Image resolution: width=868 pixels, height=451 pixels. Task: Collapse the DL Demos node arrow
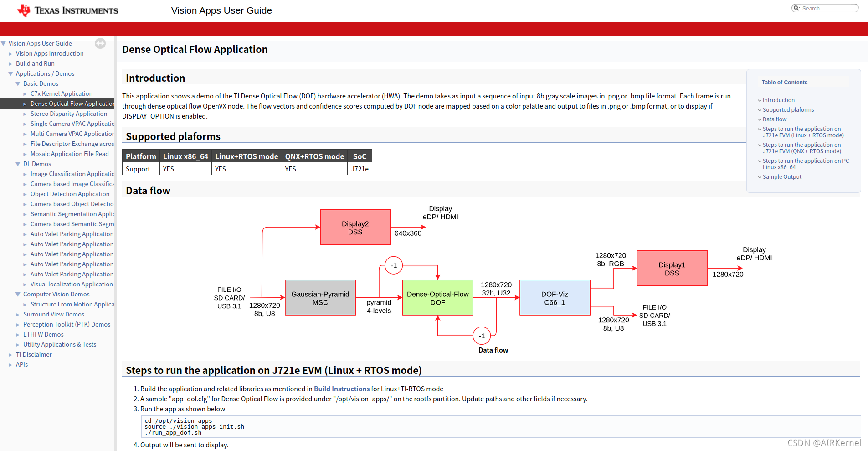18,164
